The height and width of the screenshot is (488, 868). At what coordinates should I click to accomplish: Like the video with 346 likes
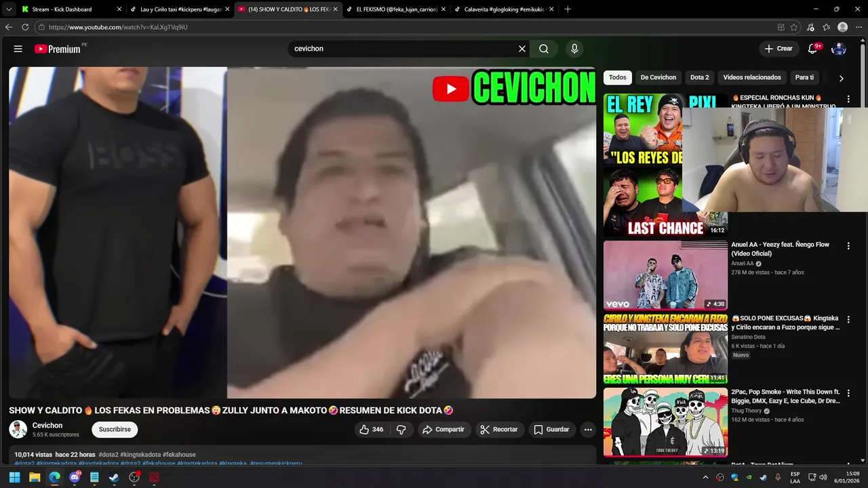(x=371, y=429)
